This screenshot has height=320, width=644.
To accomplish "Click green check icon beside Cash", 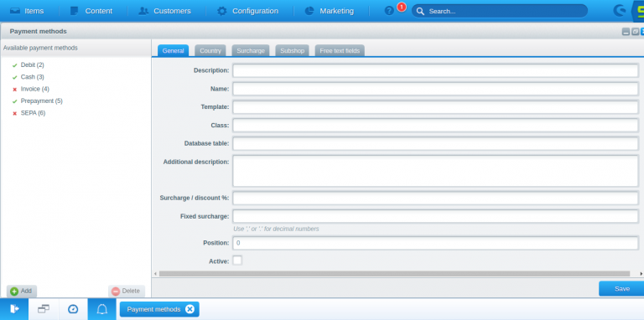I will click(x=15, y=77).
